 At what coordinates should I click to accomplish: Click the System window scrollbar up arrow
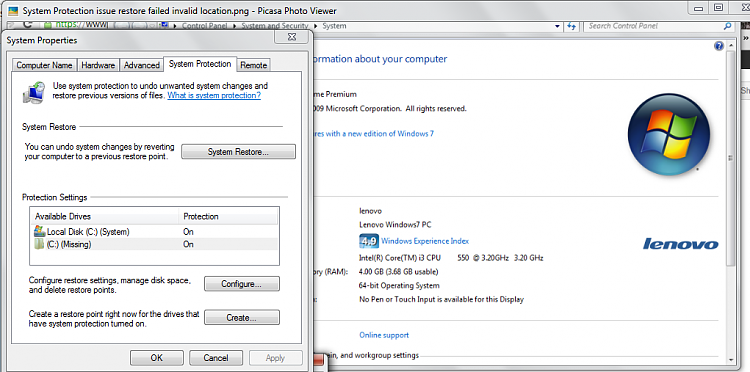731,45
